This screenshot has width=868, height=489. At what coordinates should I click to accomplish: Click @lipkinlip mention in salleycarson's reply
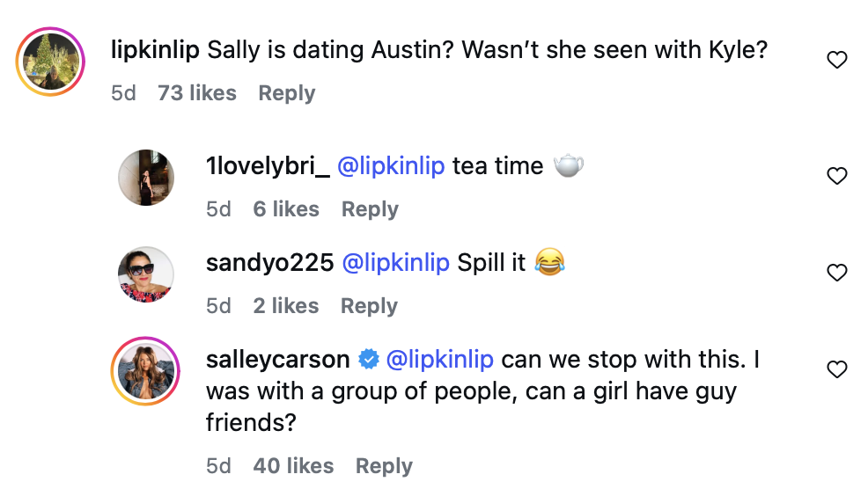(440, 359)
